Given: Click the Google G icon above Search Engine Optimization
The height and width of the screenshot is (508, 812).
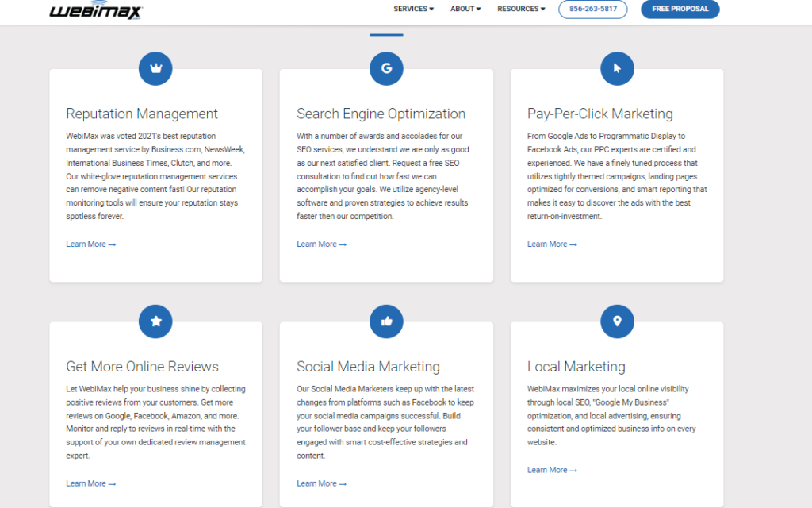Looking at the screenshot, I should (x=386, y=68).
